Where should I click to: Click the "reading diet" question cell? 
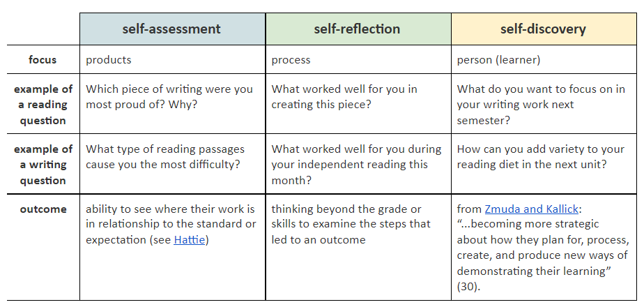coord(540,157)
